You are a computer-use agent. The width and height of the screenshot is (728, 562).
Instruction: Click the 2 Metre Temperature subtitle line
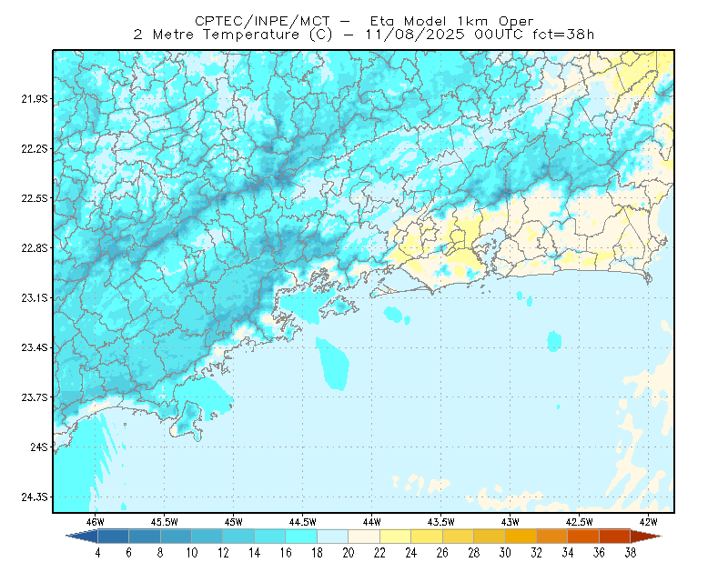[364, 35]
